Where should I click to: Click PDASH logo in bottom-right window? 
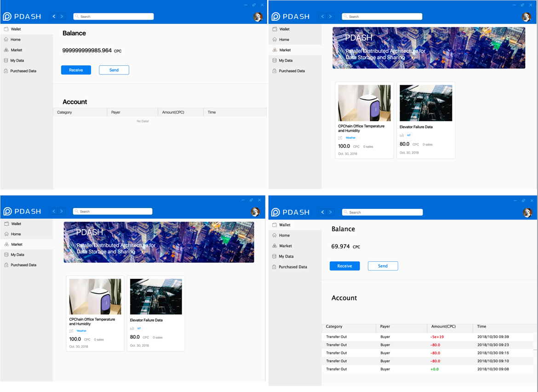click(291, 212)
